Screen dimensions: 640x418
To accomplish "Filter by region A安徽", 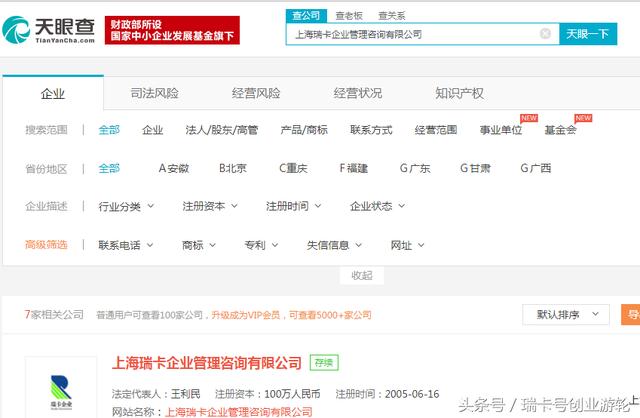I will (x=174, y=168).
